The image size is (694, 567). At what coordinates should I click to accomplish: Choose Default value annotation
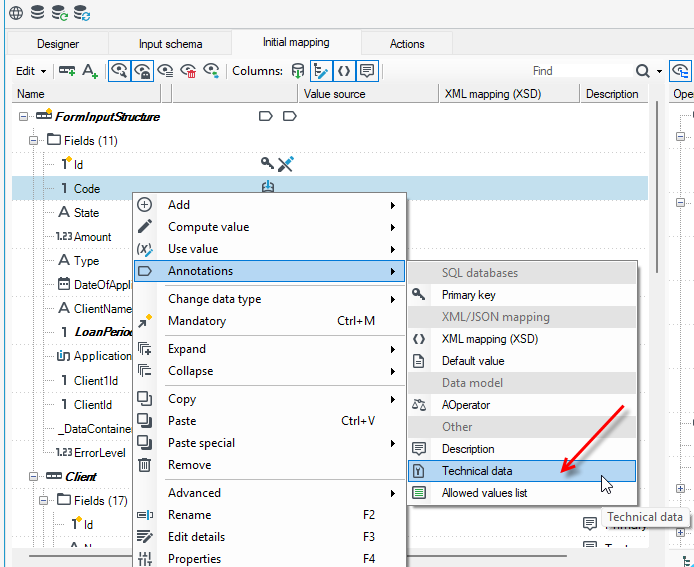522,361
